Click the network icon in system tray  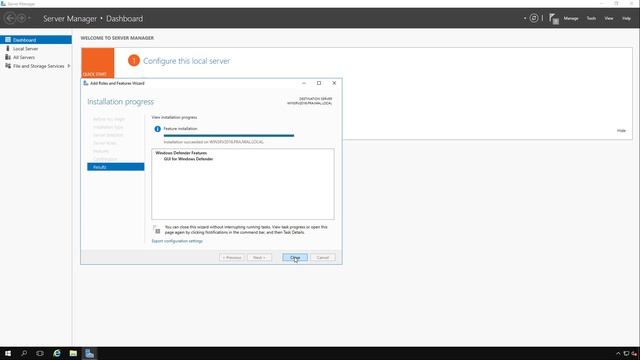626,354
